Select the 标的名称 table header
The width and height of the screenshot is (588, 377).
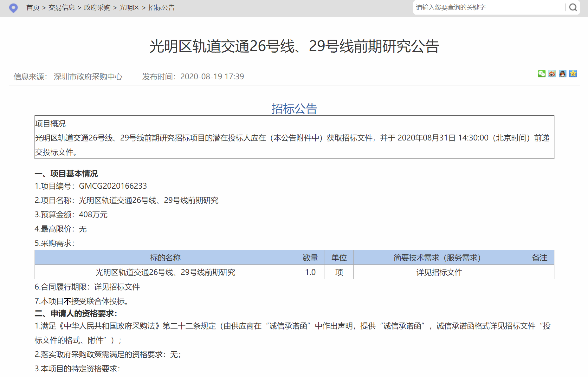[165, 258]
